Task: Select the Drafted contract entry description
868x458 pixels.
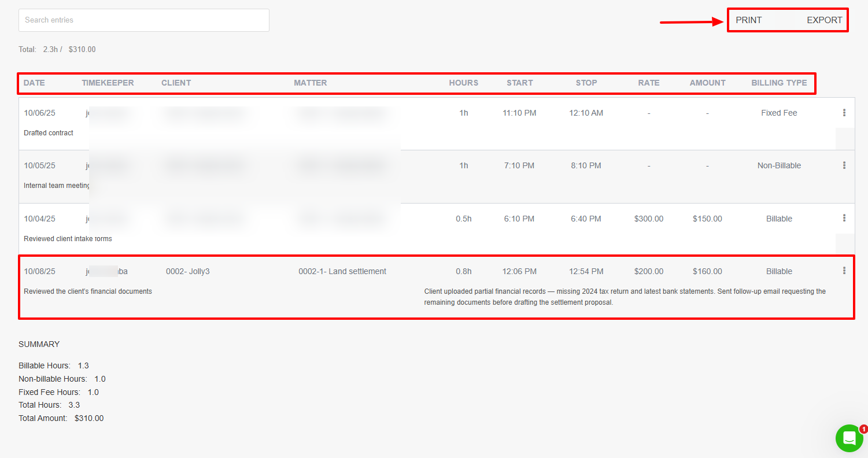Action: tap(49, 133)
